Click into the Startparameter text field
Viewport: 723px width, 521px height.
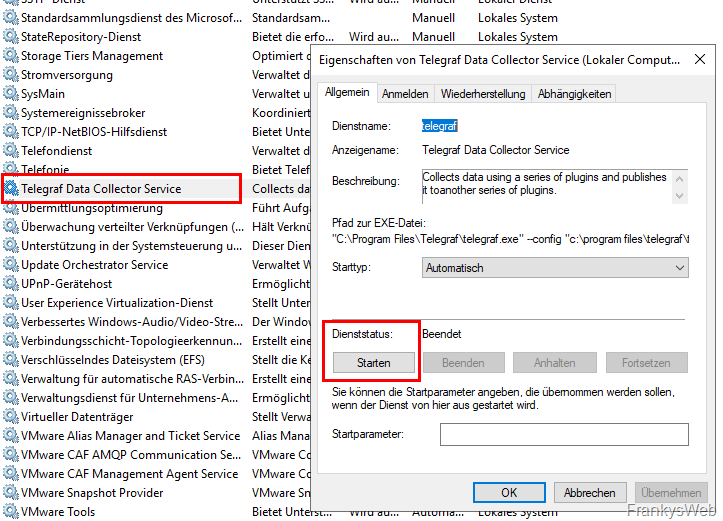(x=564, y=435)
